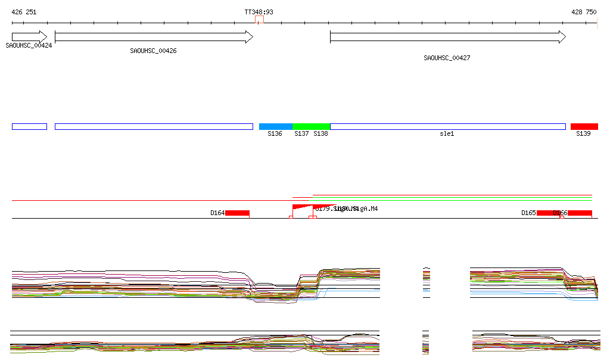Click the blue S136 segment bar
This screenshot has width=610, height=364.
[276, 126]
